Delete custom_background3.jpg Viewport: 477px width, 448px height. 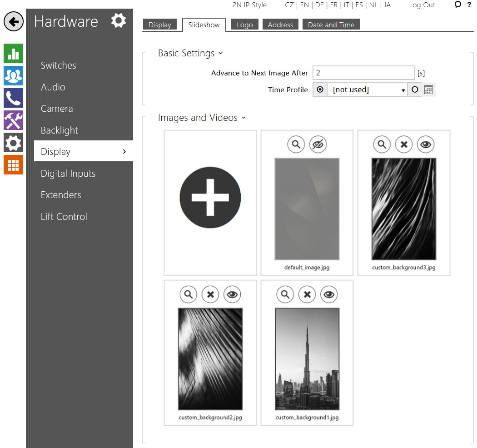tap(404, 144)
